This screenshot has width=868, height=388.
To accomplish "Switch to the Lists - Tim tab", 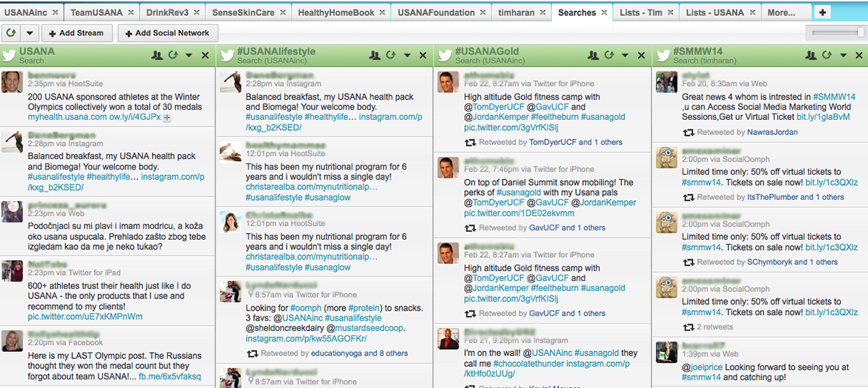I will click(x=646, y=12).
